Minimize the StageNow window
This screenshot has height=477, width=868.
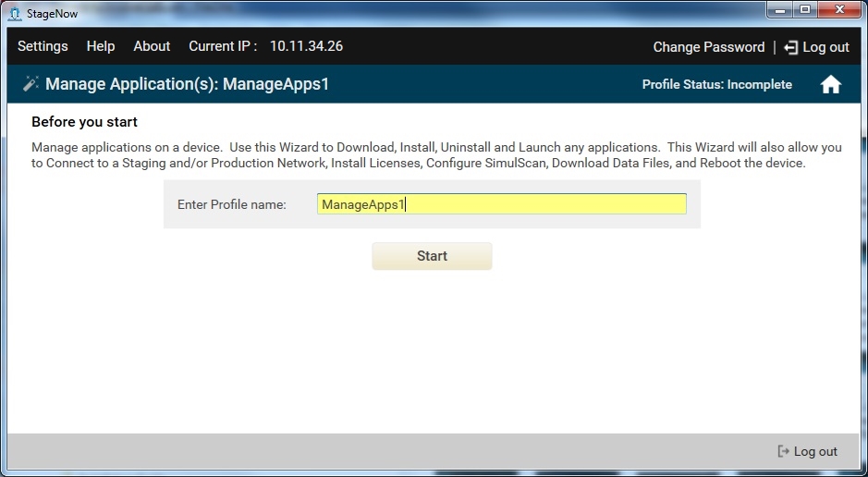pos(779,11)
